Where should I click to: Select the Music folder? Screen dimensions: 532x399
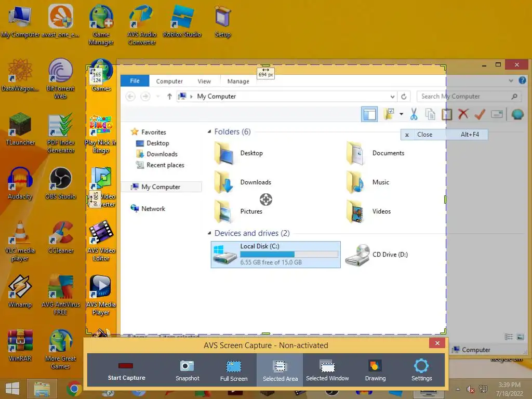[368, 182]
